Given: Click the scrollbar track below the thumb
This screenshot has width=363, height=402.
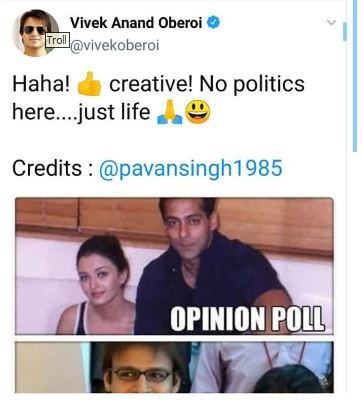Looking at the screenshot, I should coord(355,277).
